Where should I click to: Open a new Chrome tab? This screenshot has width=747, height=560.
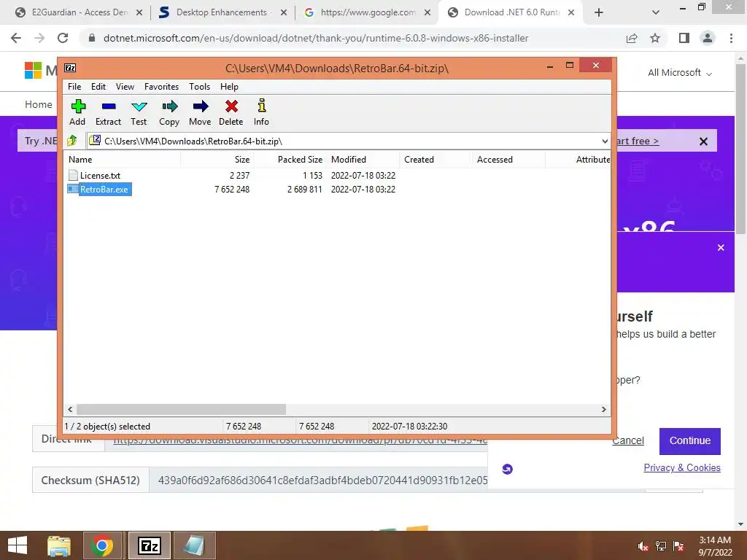(x=599, y=12)
